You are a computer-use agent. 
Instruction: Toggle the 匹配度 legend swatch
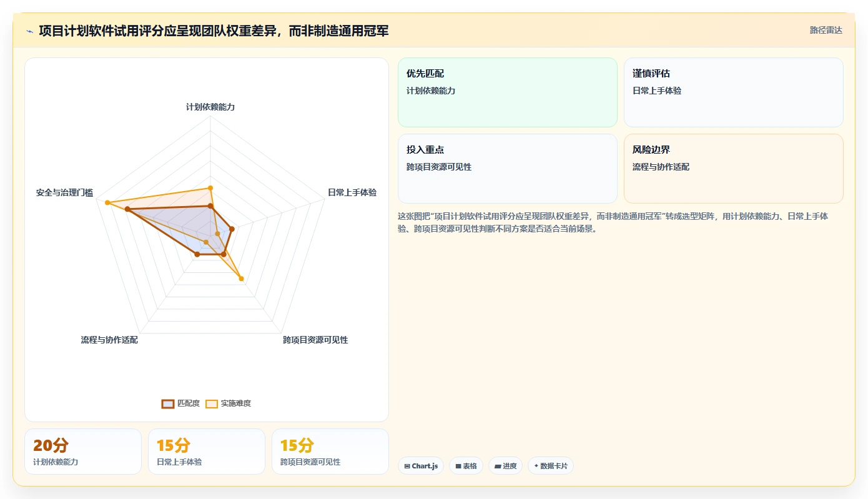point(168,403)
